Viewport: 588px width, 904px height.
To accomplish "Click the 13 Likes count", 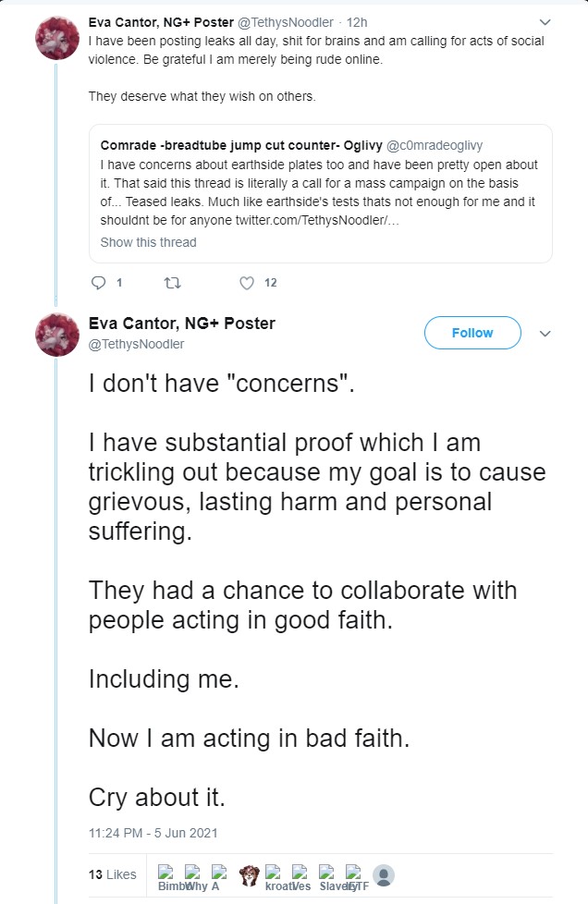I will click(113, 874).
